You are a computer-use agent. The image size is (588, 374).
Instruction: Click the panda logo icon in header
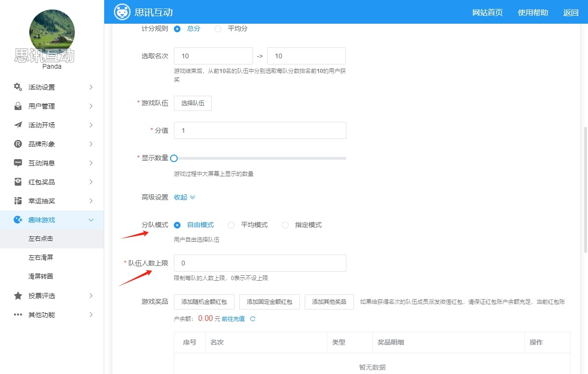click(122, 12)
